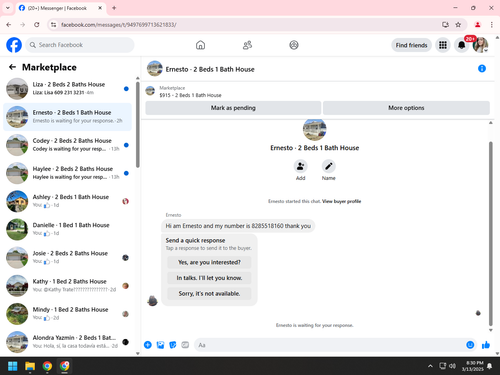500x375 pixels.
Task: Click Ernesto's avatar beside the quick response card
Action: (x=152, y=301)
